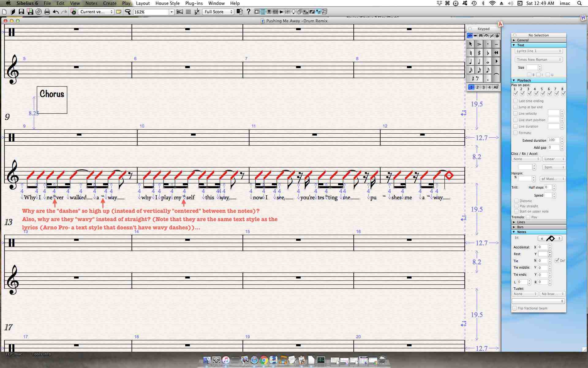Select the sharp sign on Keypad
588x368 pixels.
(x=479, y=53)
